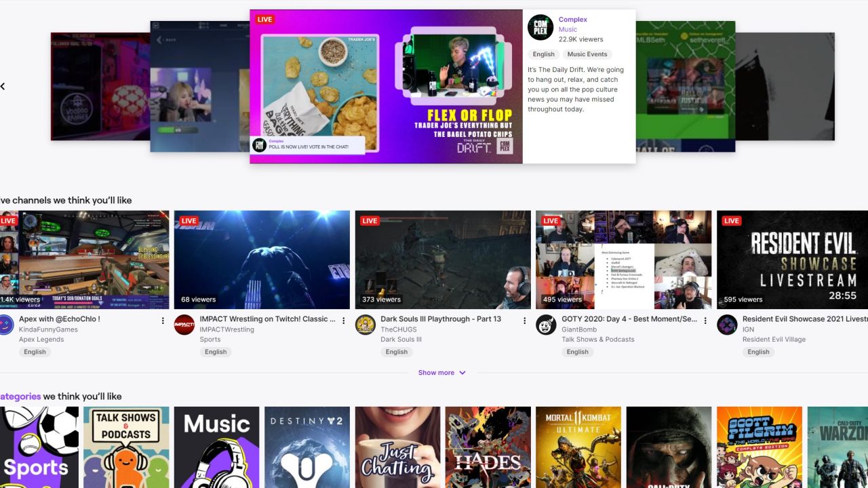The height and width of the screenshot is (488, 868).
Task: Open IMPACTWrestling channel avatar
Action: [184, 325]
